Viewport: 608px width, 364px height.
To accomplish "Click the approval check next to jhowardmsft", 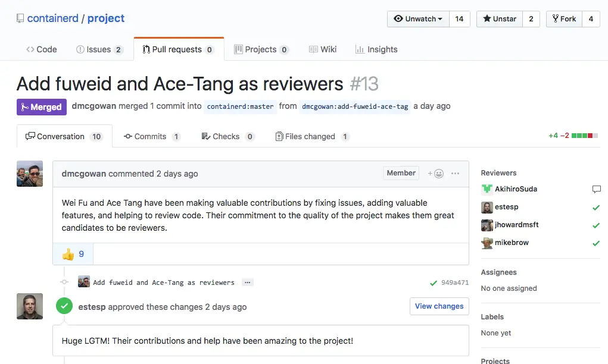I will tap(596, 225).
